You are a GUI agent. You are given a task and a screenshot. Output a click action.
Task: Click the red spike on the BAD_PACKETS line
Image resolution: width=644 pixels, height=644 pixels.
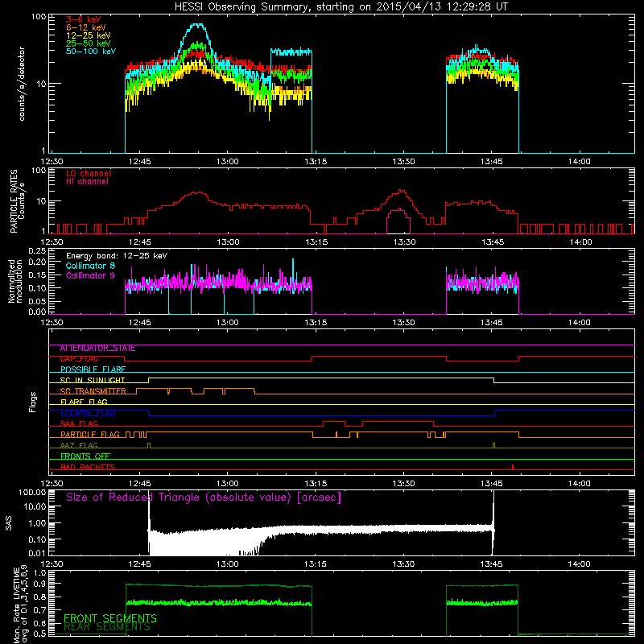[x=513, y=467]
